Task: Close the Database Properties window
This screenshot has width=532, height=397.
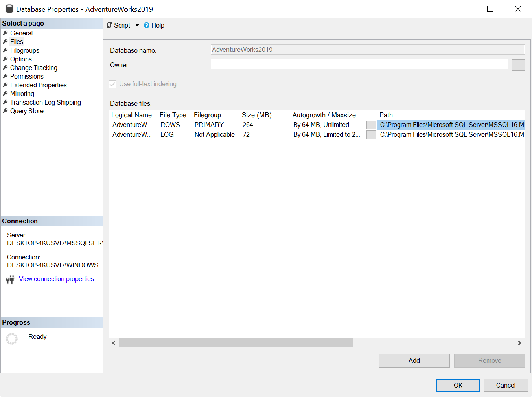Action: [x=518, y=9]
